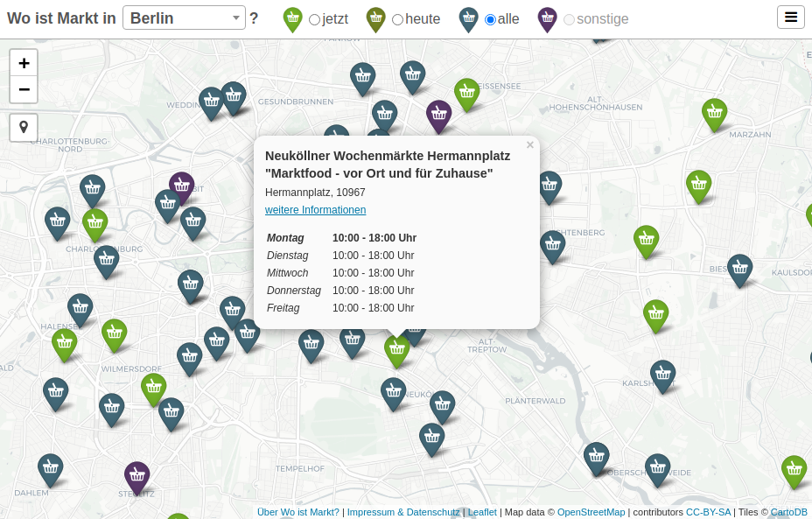Click the purple marker icon beside "sonstige"
812x519 pixels.
pyautogui.click(x=547, y=18)
